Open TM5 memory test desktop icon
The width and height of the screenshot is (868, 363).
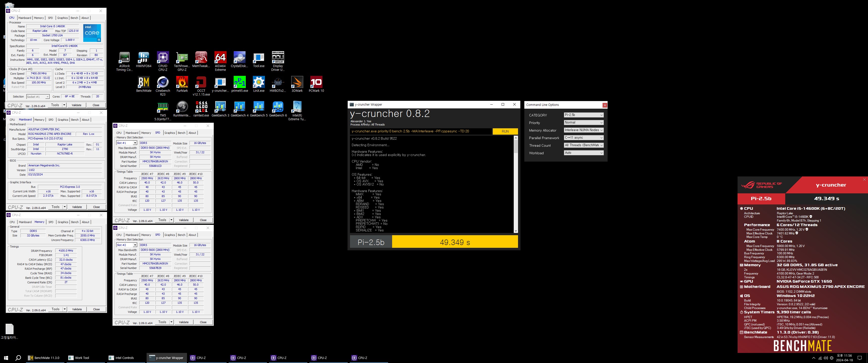[163, 111]
